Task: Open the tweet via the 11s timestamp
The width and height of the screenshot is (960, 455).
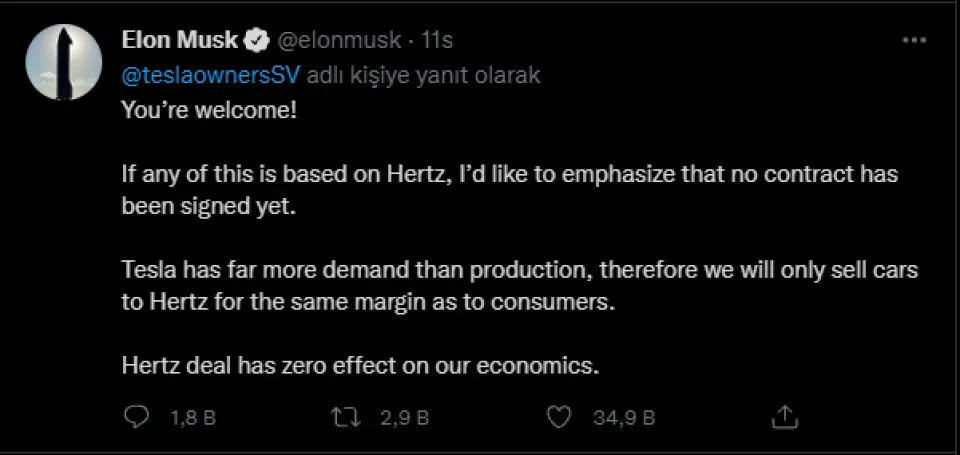Action: [x=438, y=41]
